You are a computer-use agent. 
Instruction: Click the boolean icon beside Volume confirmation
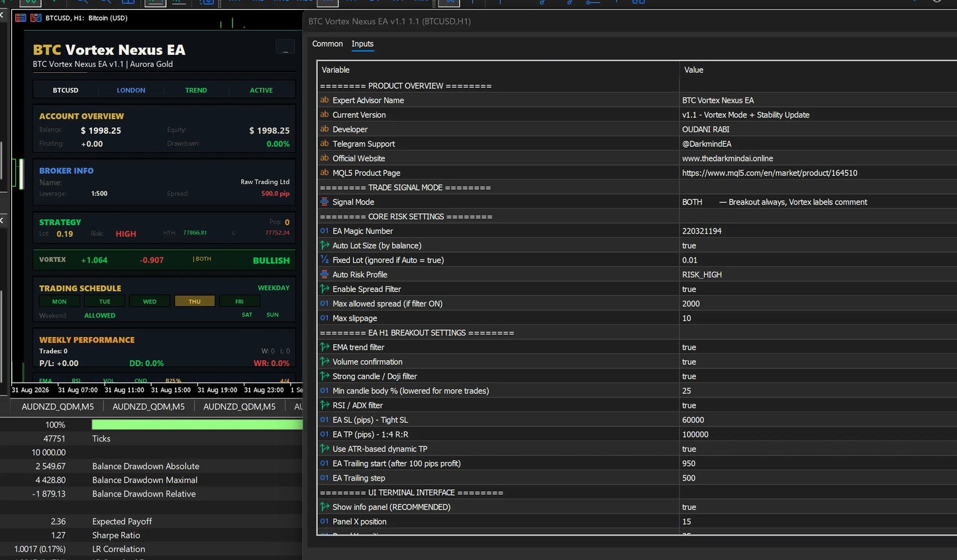325,361
